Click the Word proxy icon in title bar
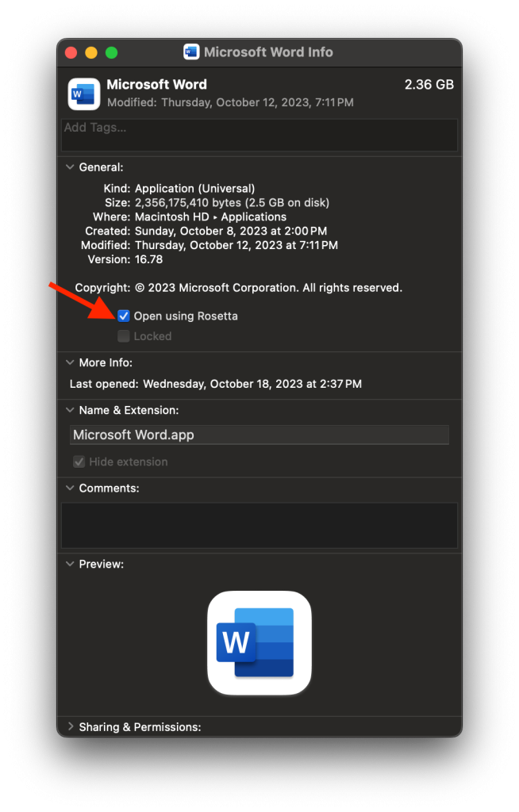The image size is (519, 812). (x=191, y=52)
